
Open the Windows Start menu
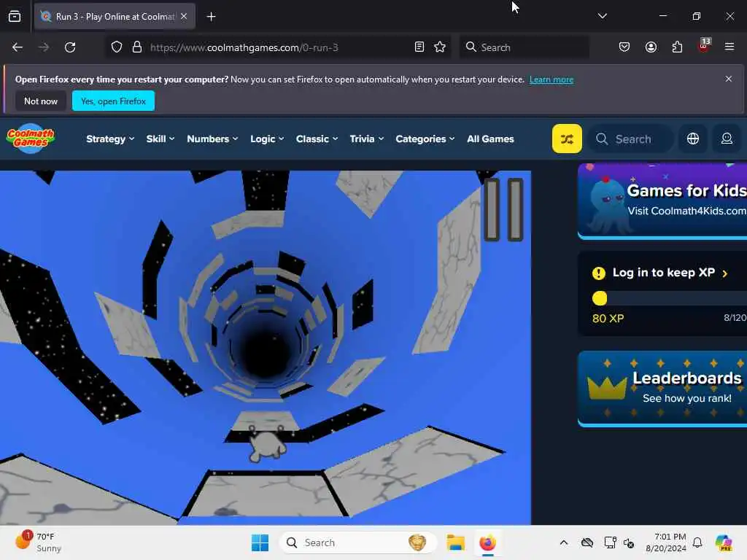point(260,542)
